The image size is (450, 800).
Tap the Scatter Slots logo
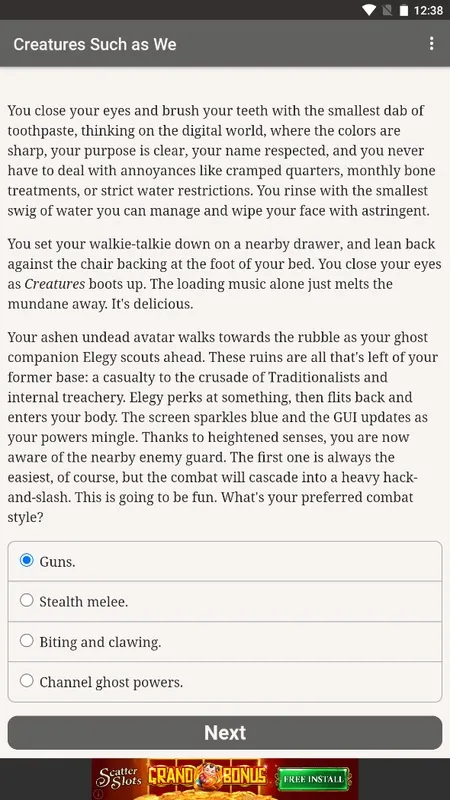[x=119, y=779]
